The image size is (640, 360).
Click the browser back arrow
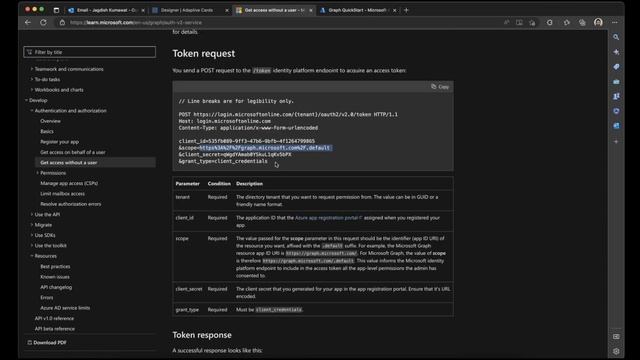(28, 22)
